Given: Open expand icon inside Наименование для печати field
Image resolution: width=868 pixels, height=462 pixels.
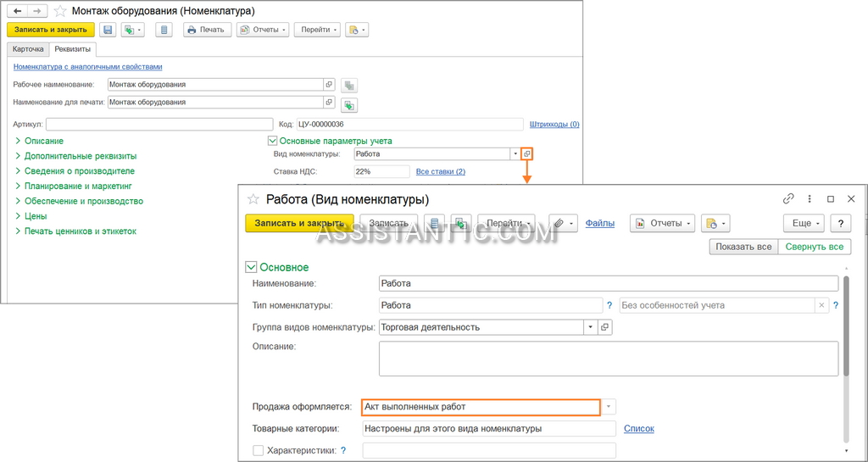Looking at the screenshot, I should (329, 103).
